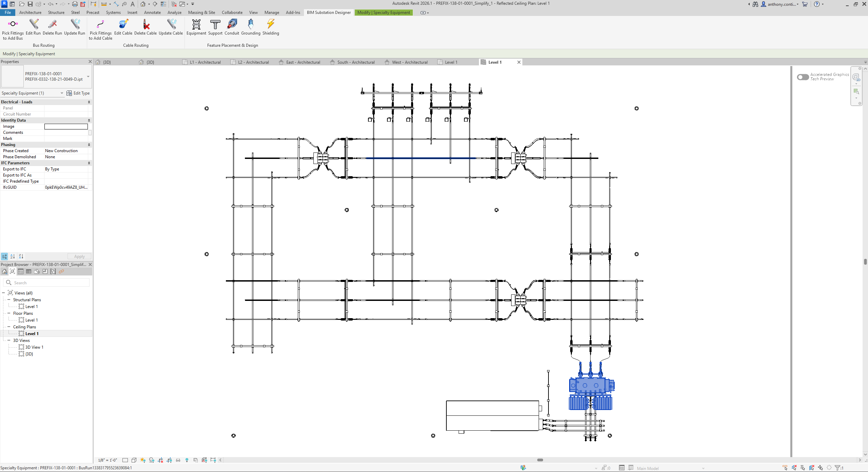Screen dimensions: 868x472
Task: Click the view scale 1/8" = 1'-0"
Action: tap(108, 460)
